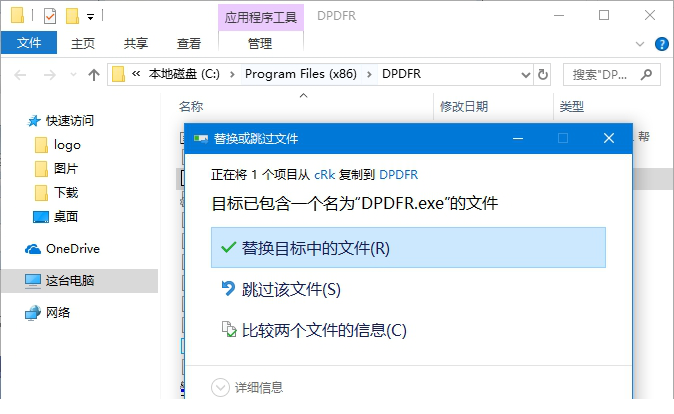The width and height of the screenshot is (674, 414).
Task: Select 这台电脑 in navigation pane
Action: (x=79, y=281)
